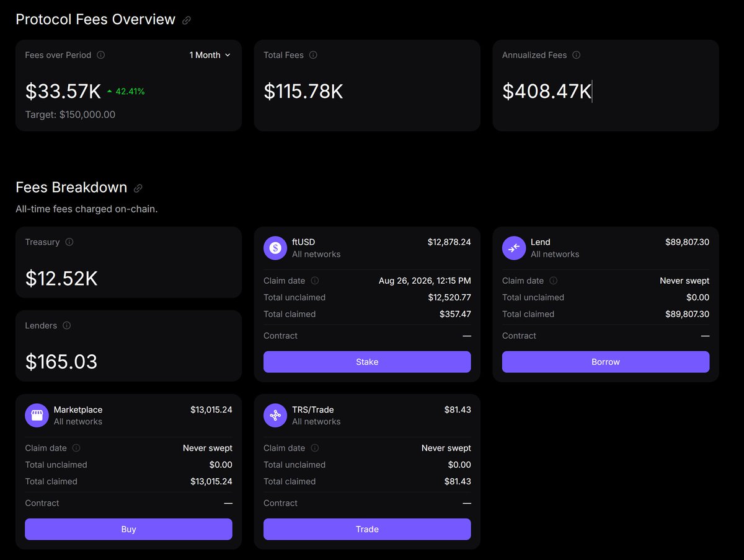Select the $33.57K fees value
Image resolution: width=744 pixels, height=560 pixels.
click(x=63, y=92)
